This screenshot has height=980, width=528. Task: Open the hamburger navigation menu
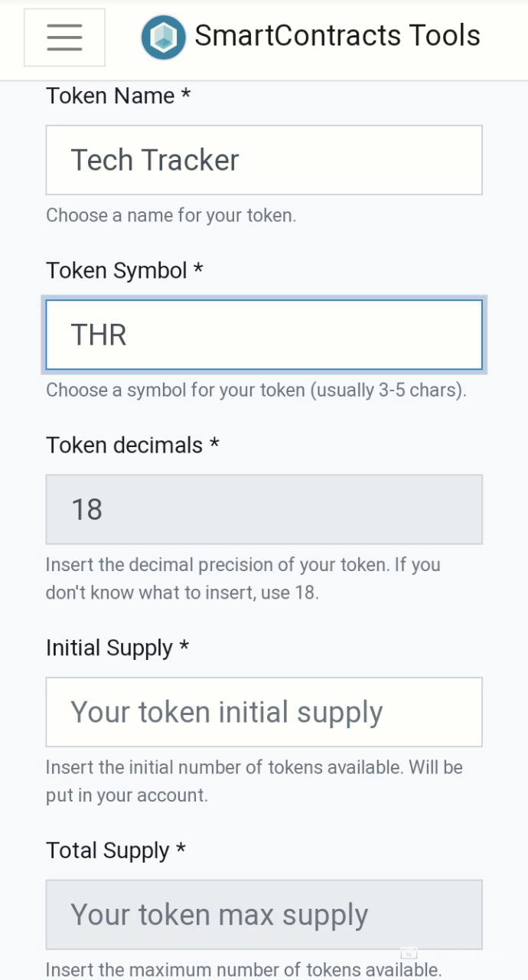64,38
